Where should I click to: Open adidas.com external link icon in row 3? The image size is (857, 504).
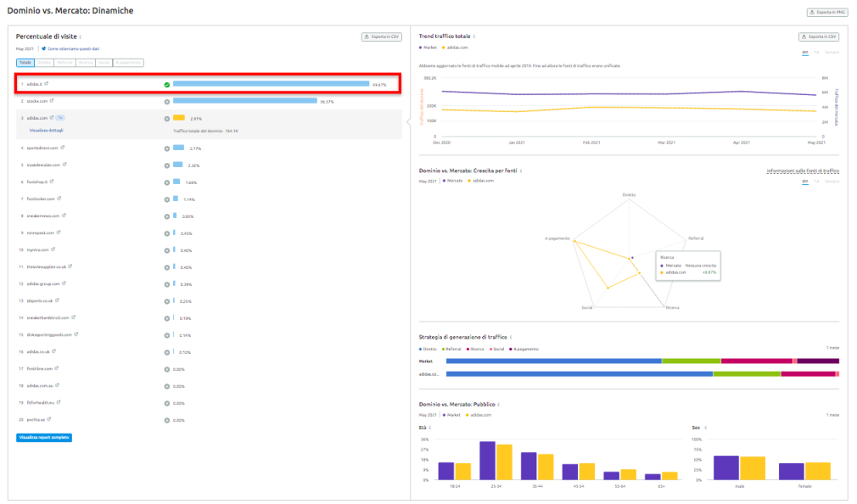pos(52,118)
